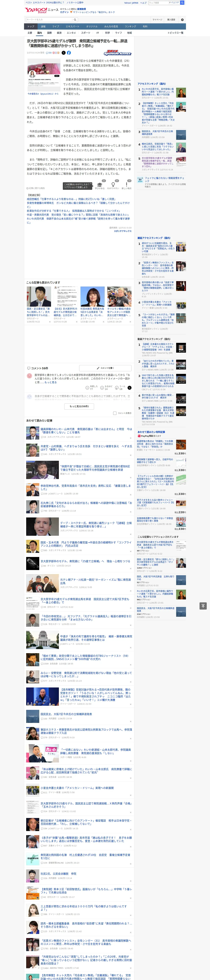
Task: Open article 中道が「漁夫の利で議席を得る可能性」
Action: click(x=96, y=638)
